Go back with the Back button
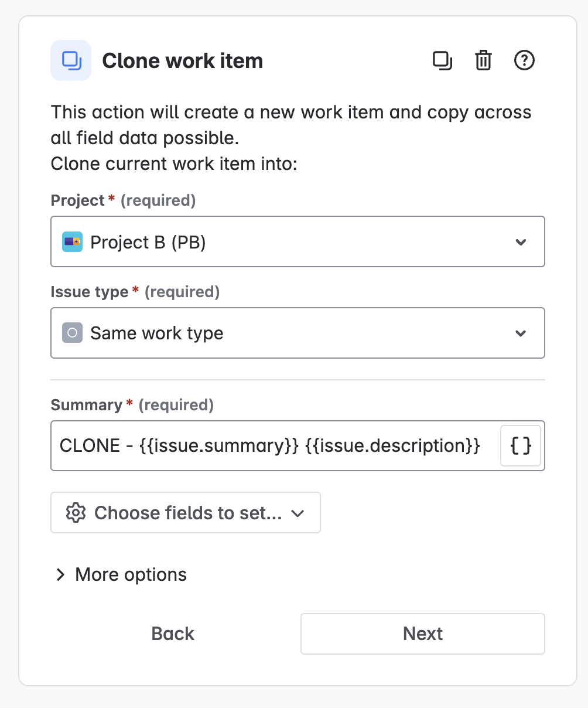Screen dimensions: 588x708 173,634
